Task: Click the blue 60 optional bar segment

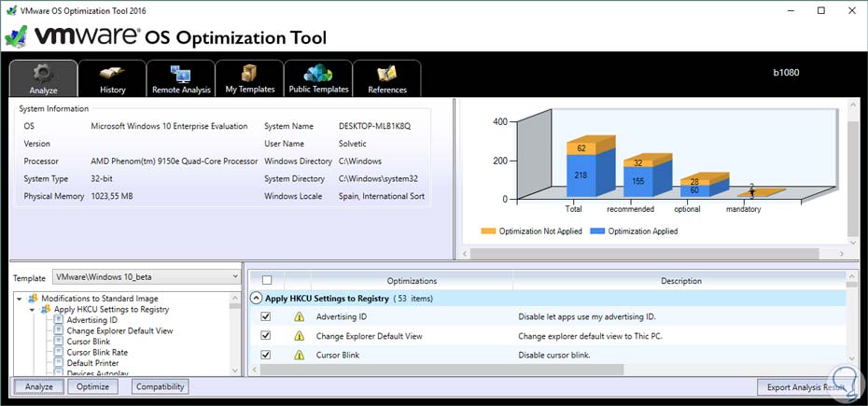Action: pyautogui.click(x=693, y=190)
